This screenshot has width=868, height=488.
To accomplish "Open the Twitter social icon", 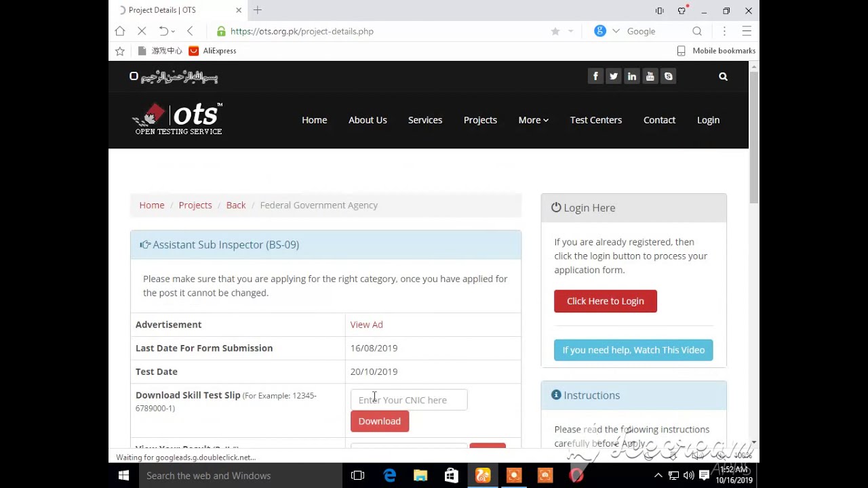I will point(614,77).
